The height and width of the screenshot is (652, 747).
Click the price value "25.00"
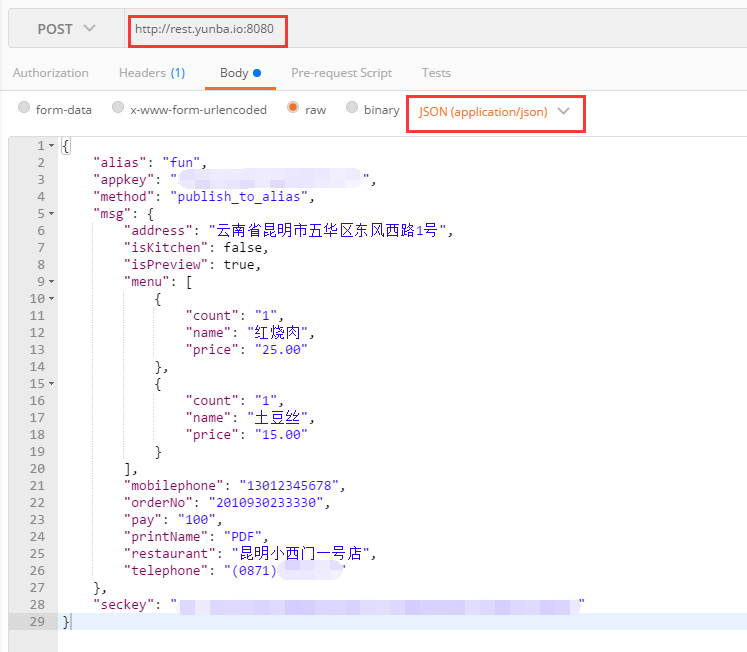tap(281, 350)
